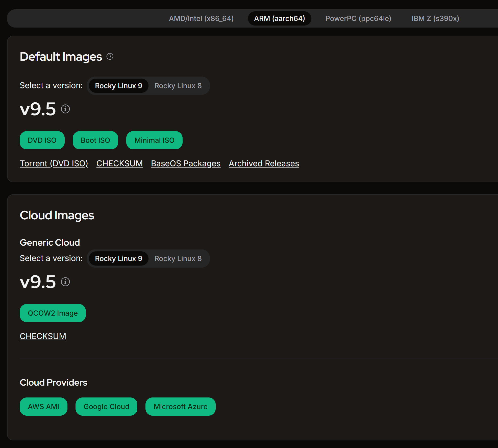Viewport: 498px width, 448px height.
Task: Open the Torrent (DVD ISO) link
Action: 54,163
